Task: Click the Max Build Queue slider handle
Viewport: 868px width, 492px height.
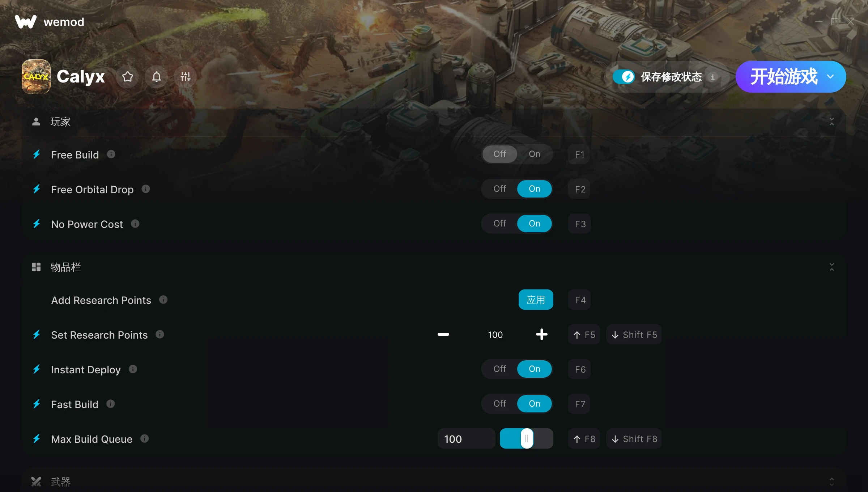Action: click(x=527, y=438)
